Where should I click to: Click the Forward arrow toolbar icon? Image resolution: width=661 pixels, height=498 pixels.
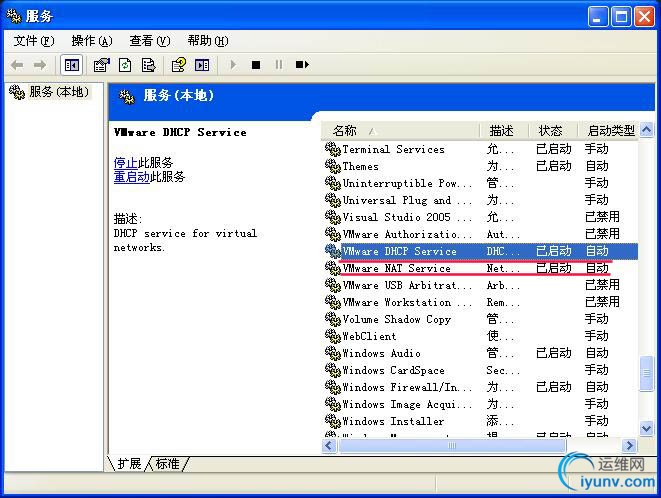[40, 65]
